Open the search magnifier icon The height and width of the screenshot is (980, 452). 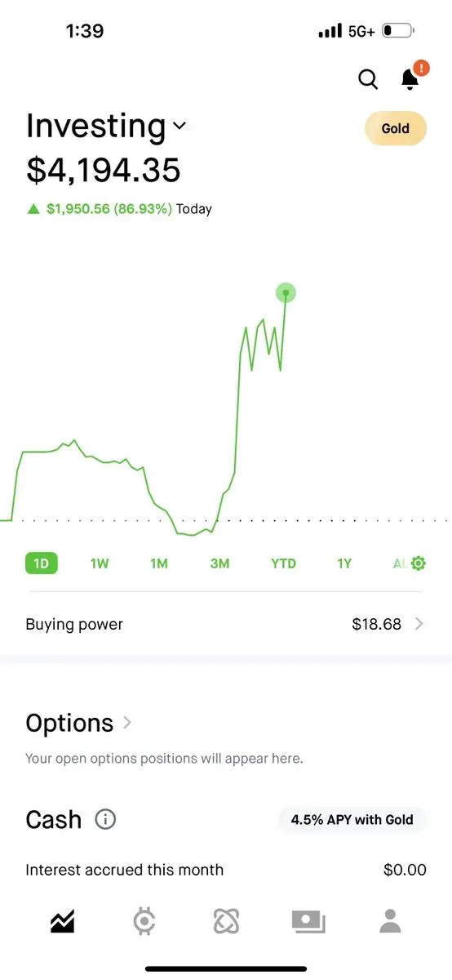(x=368, y=79)
